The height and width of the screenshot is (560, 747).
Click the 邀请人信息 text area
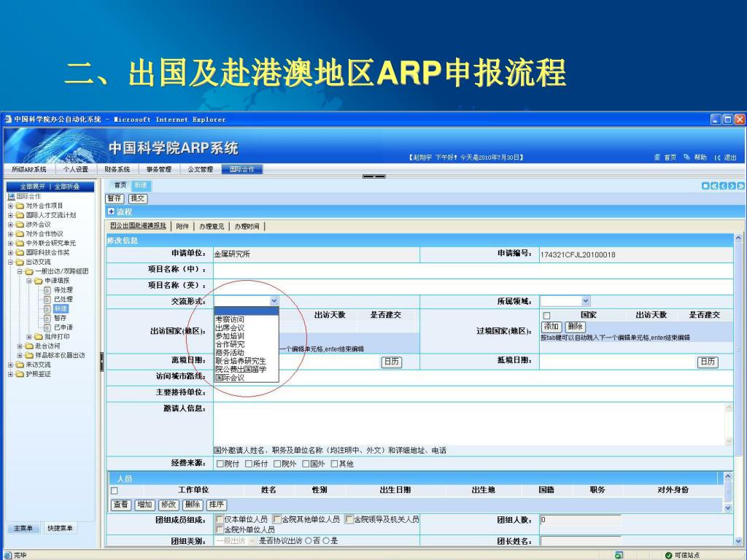pos(469,424)
